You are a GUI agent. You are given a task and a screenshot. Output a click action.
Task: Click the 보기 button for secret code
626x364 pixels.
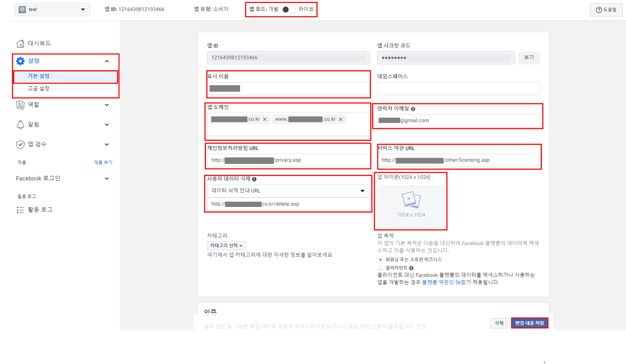pyautogui.click(x=529, y=58)
